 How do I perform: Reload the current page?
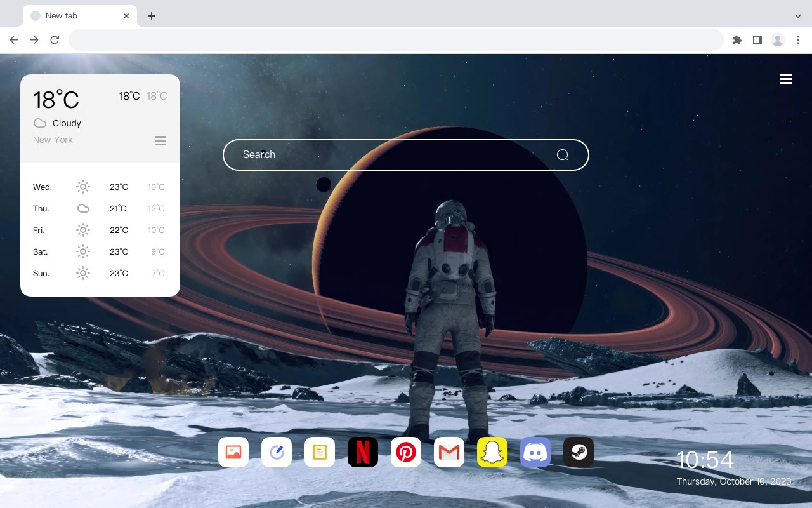55,40
